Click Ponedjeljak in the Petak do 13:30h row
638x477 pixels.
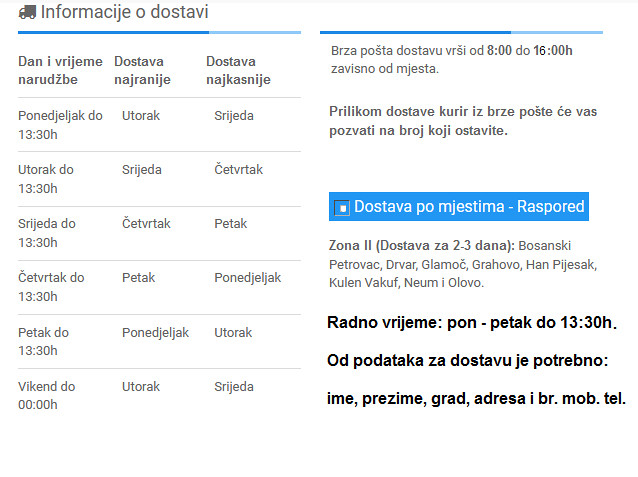(155, 333)
